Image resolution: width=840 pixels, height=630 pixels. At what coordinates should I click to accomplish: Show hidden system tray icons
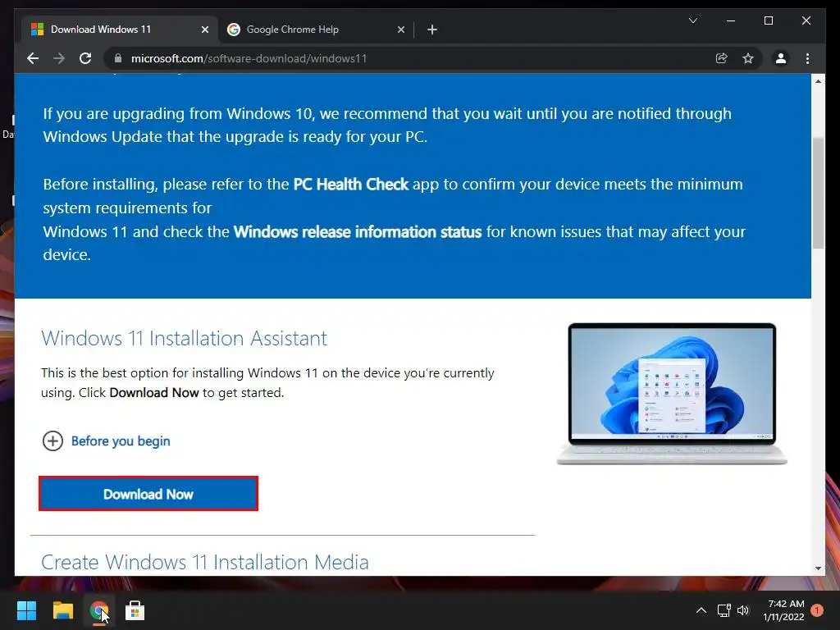coord(701,610)
